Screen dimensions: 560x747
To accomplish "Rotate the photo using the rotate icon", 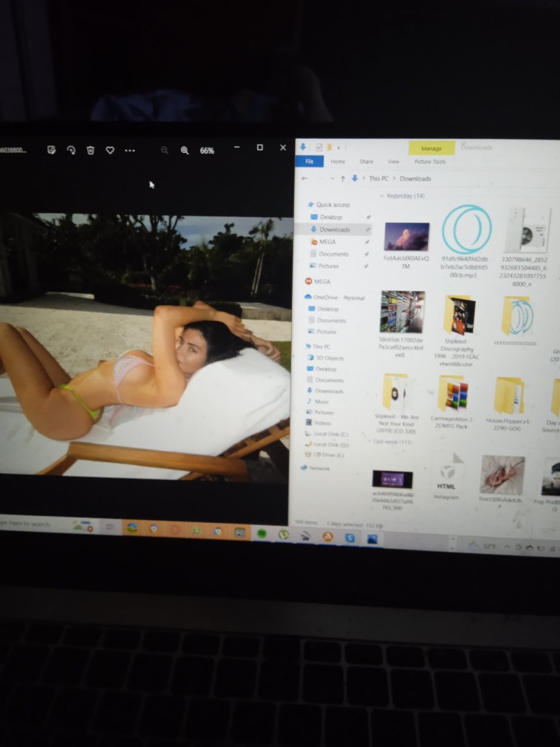I will pos(71,150).
